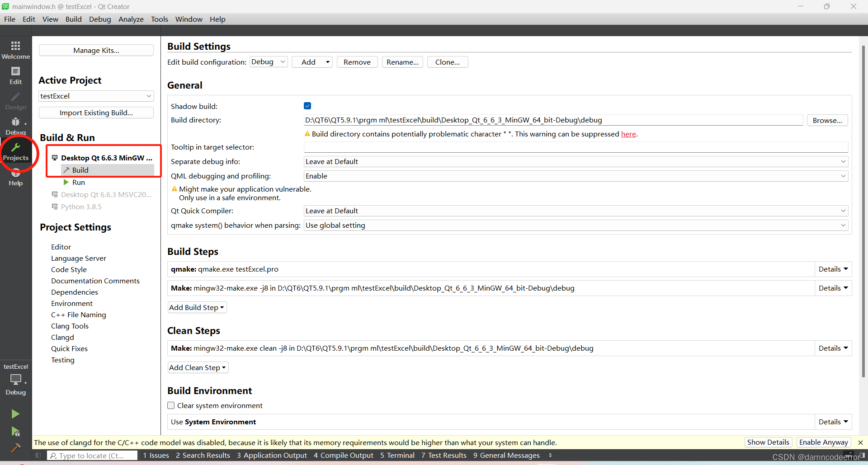Expand the Add Clean Step menu
The image size is (868, 465).
click(198, 367)
